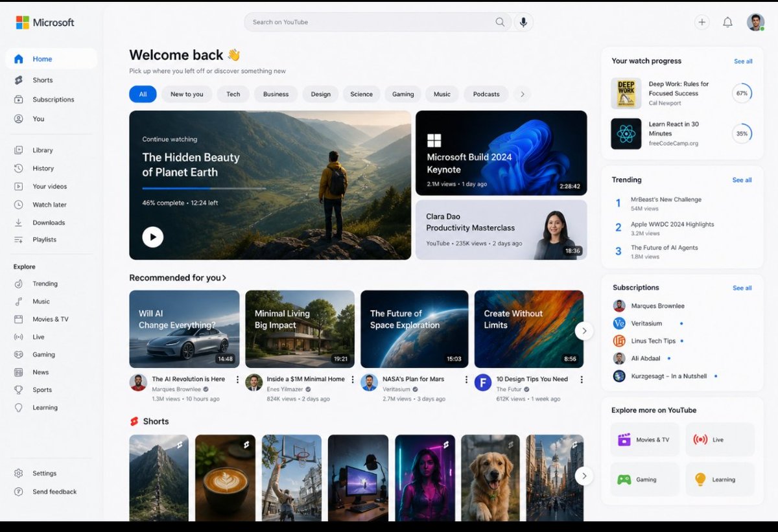Screen dimensions: 778x532
Task: Select the Tech filter chip
Action: 233,95
